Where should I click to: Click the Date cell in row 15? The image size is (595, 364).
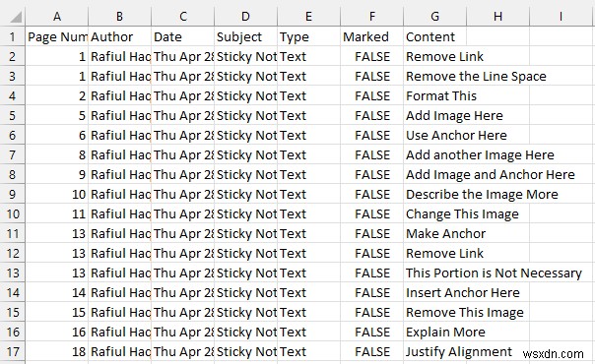(183, 312)
